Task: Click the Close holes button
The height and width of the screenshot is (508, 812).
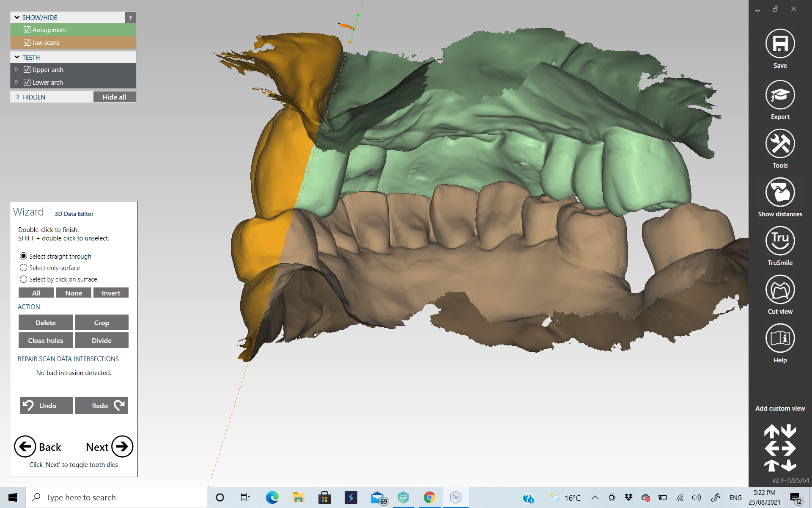Action: coord(46,340)
